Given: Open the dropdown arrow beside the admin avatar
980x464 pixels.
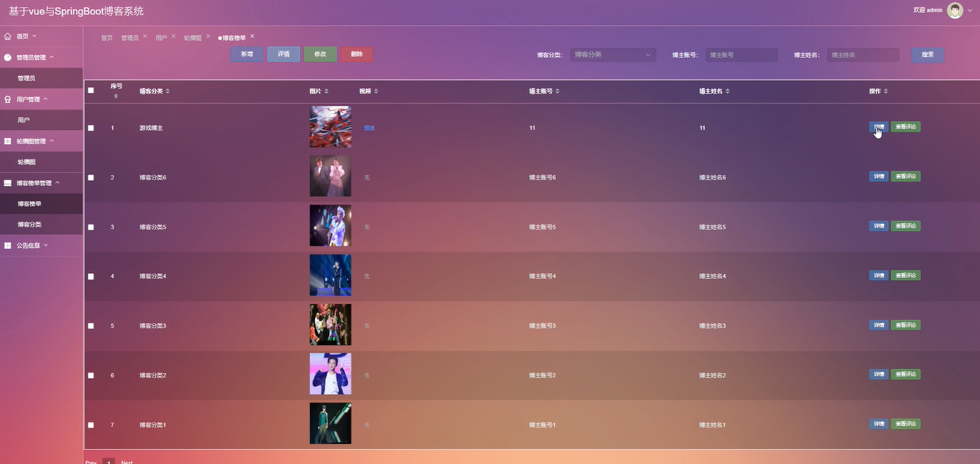Looking at the screenshot, I should tap(970, 11).
